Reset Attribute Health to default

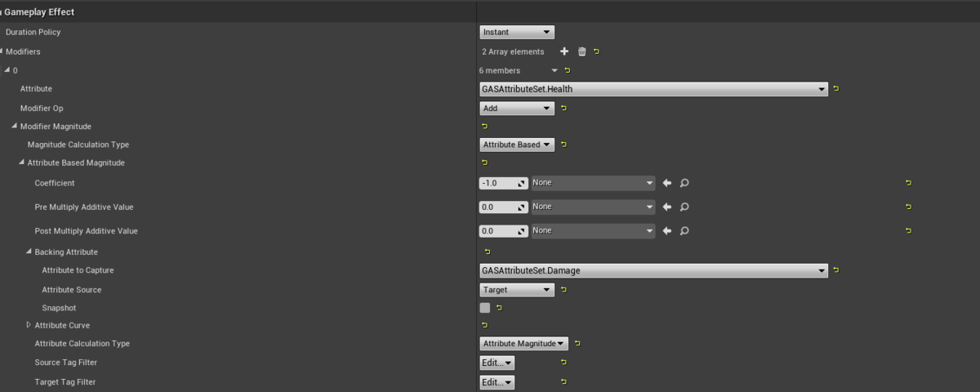pyautogui.click(x=836, y=89)
